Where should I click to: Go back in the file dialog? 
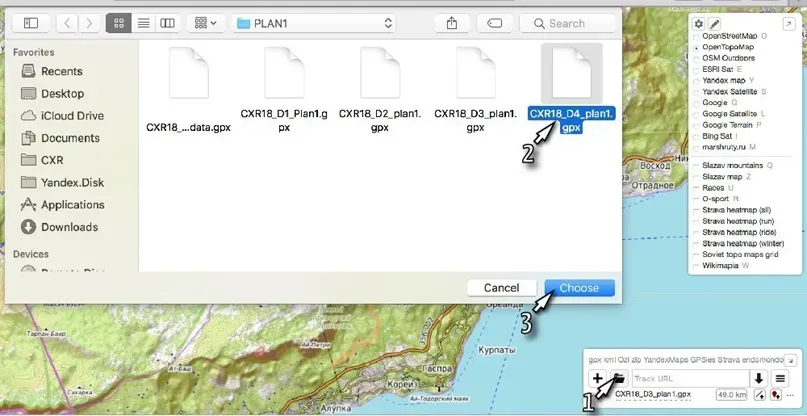coord(67,23)
